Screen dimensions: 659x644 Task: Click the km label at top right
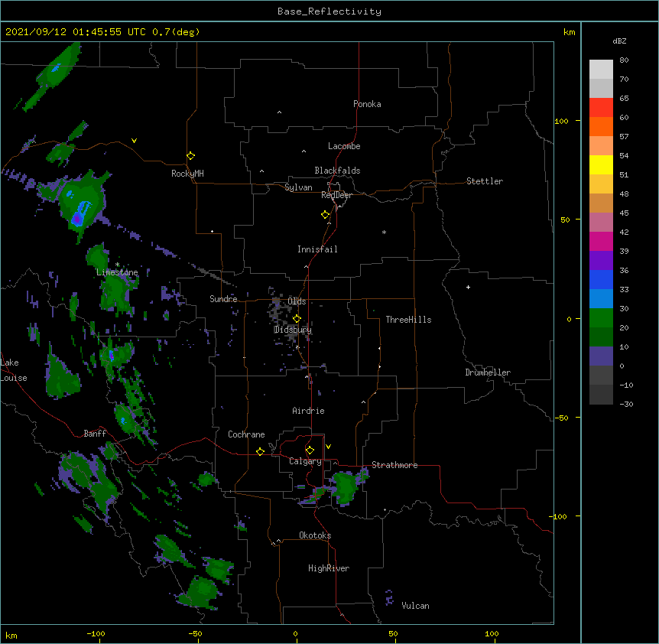569,32
